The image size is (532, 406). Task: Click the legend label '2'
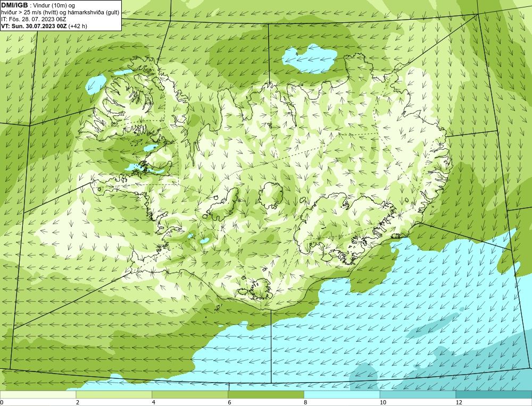pos(78,402)
